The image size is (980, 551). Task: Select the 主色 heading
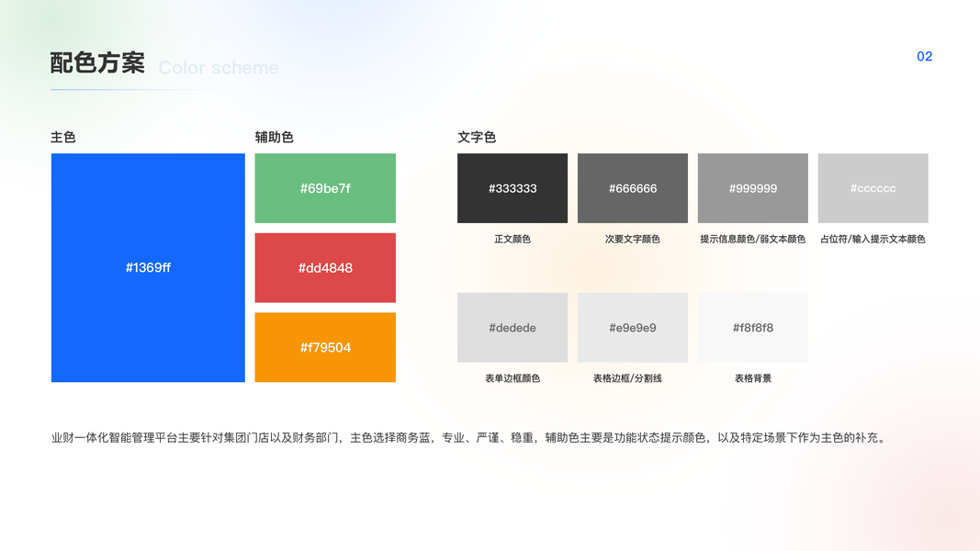[x=63, y=137]
